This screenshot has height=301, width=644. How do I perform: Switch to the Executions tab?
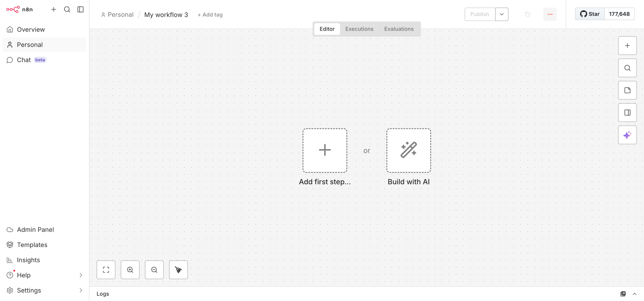coord(359,29)
